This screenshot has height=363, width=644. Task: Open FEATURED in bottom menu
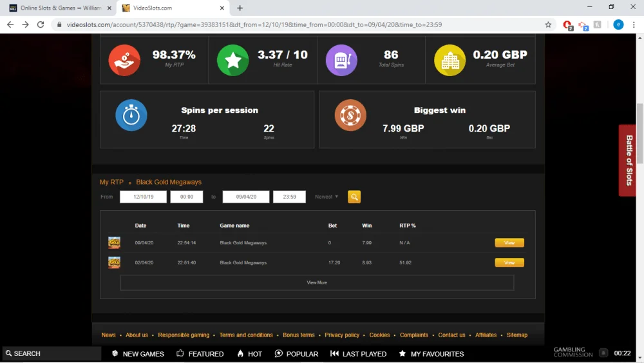[200, 353]
